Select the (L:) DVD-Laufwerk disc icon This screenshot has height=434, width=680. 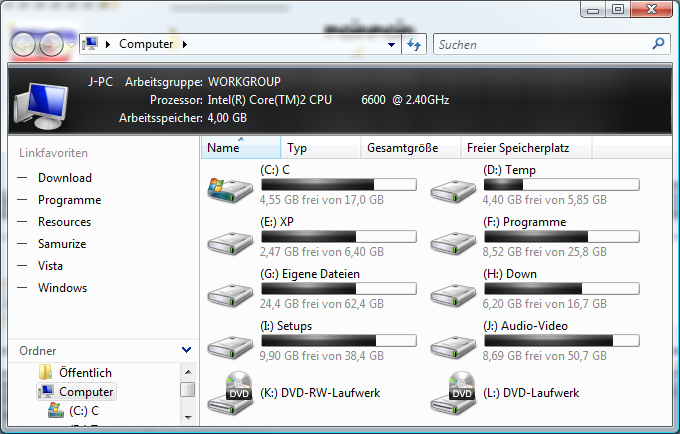453,393
